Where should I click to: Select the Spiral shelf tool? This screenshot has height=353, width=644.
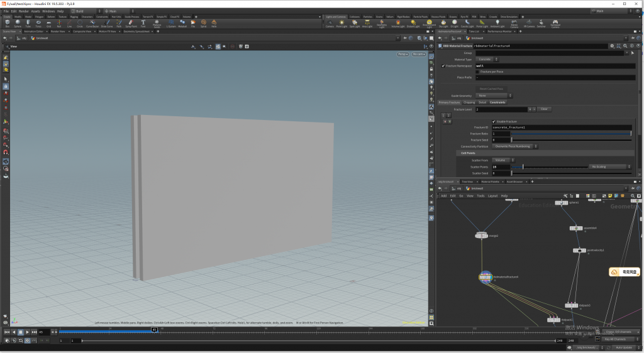click(x=203, y=23)
